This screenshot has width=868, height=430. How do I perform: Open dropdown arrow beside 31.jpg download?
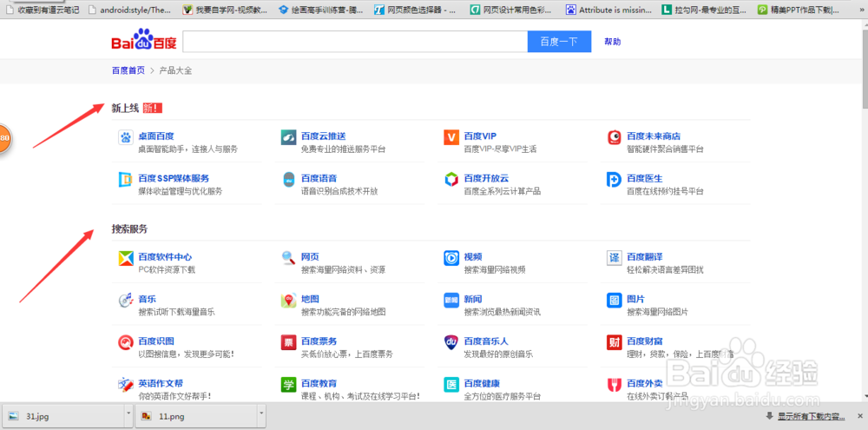pos(128,414)
